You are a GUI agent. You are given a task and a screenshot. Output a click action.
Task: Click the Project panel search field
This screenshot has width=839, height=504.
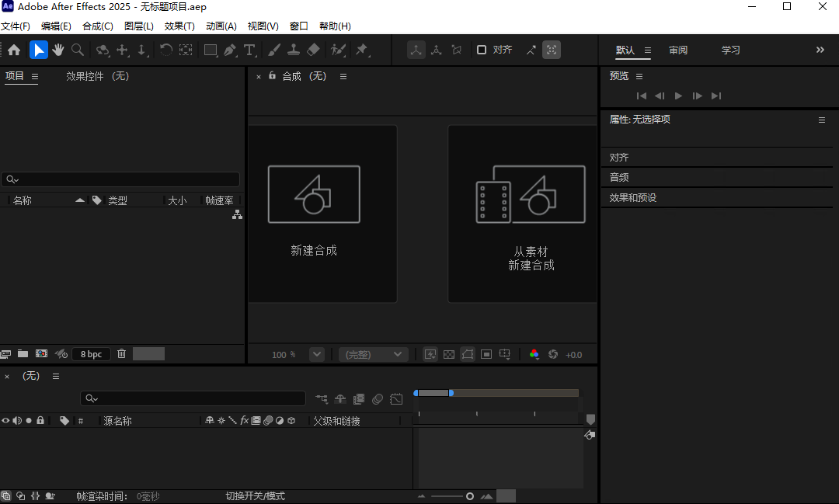point(120,179)
